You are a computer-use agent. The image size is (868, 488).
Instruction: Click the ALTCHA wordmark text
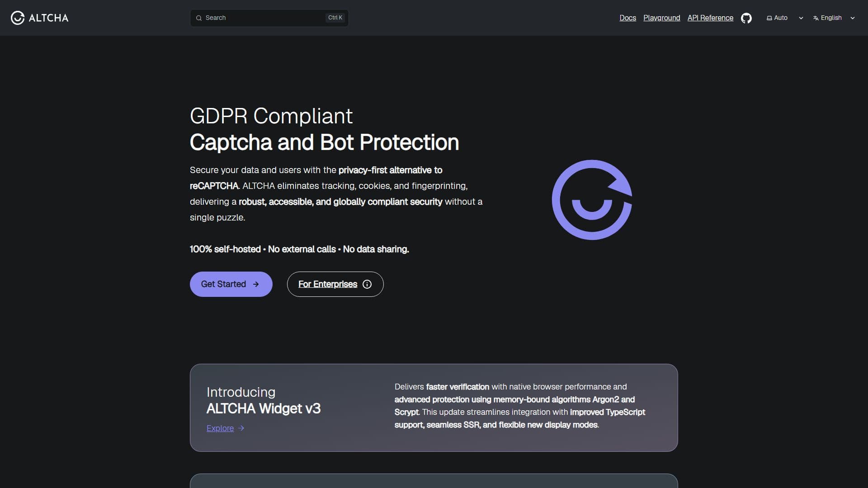click(x=49, y=18)
